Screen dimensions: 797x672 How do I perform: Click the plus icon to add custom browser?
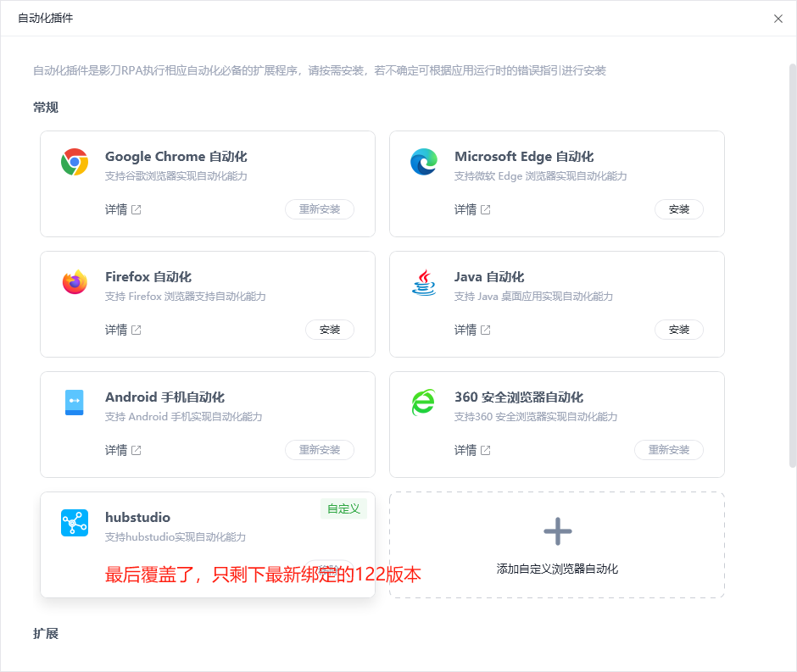[x=558, y=531]
